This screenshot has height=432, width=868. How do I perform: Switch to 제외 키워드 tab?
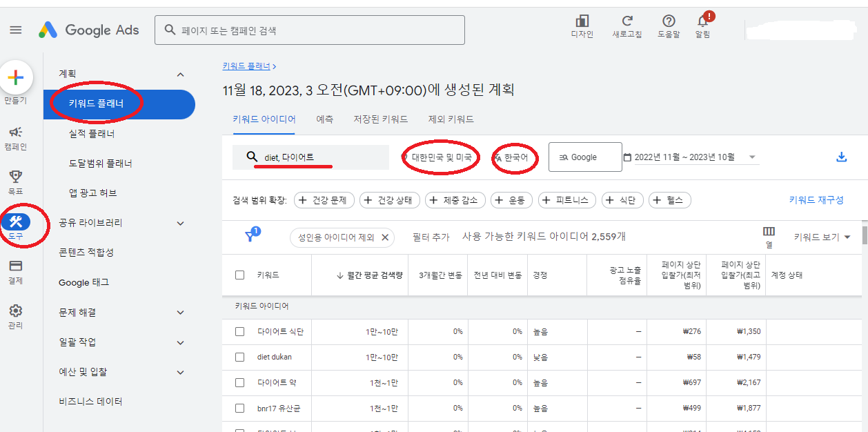tap(451, 119)
